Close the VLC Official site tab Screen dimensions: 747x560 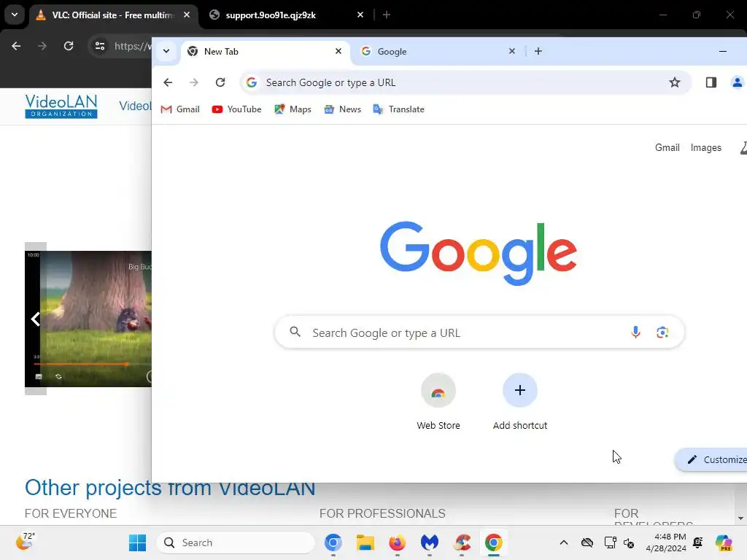(187, 15)
